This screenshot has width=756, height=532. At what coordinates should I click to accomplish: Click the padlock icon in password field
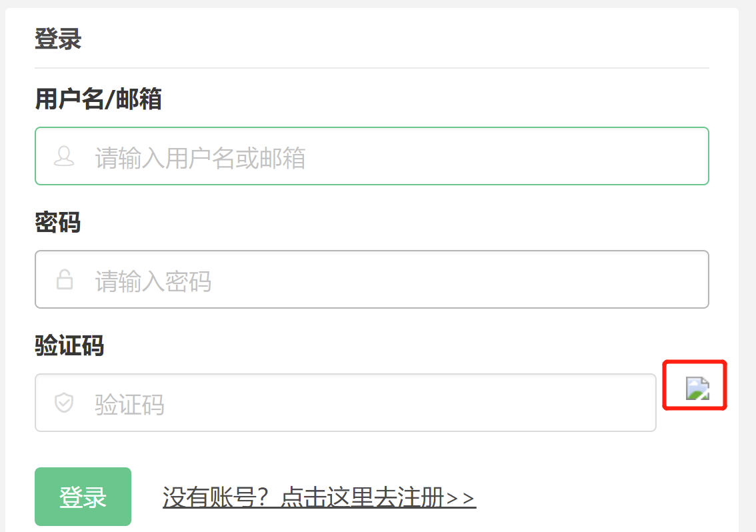pyautogui.click(x=65, y=280)
